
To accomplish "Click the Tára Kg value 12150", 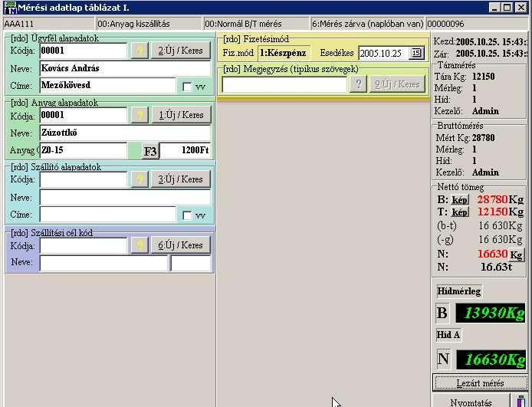I will click(x=484, y=77).
